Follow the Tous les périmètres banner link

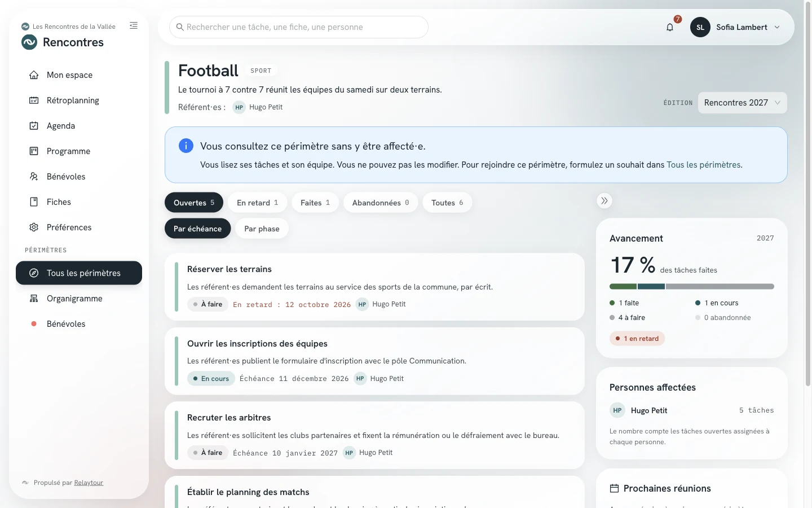tap(704, 165)
